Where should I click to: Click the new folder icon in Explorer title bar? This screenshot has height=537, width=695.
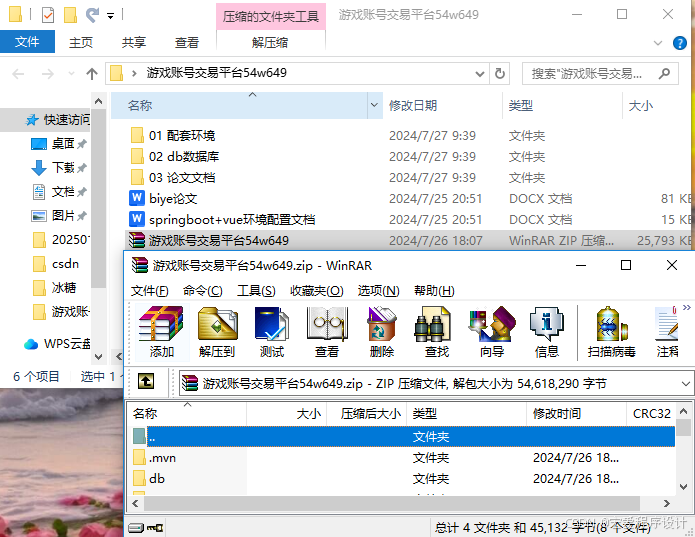(70, 15)
